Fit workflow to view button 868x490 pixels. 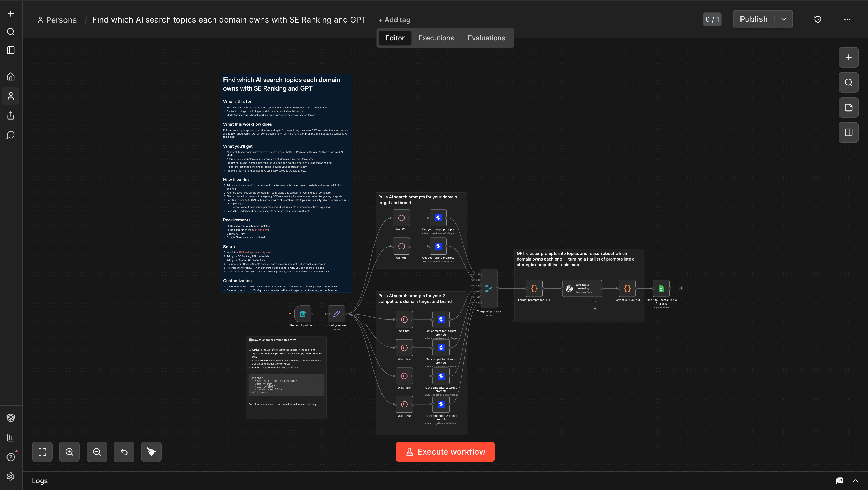click(42, 452)
